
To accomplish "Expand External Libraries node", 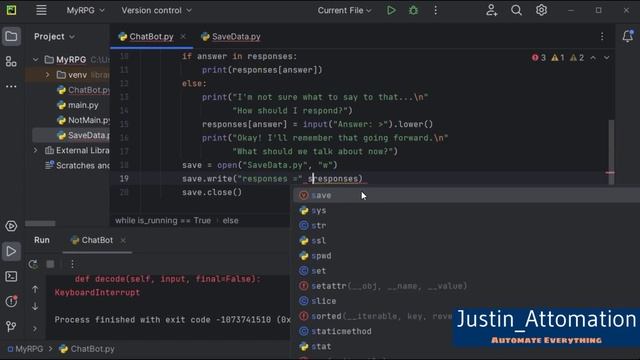I will click(36, 150).
